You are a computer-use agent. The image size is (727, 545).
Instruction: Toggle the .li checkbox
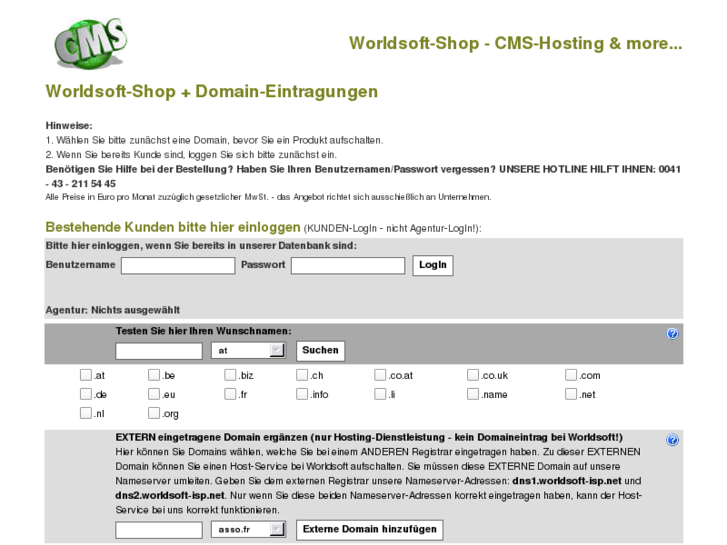tap(380, 394)
